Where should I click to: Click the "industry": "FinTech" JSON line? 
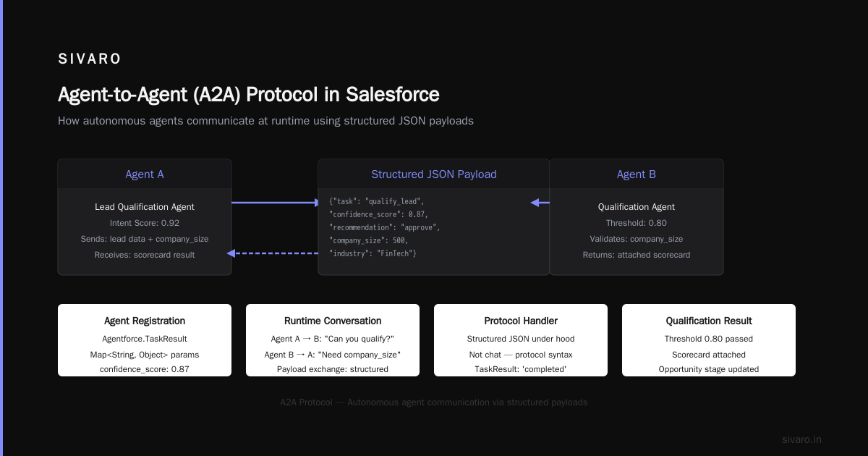click(x=373, y=253)
